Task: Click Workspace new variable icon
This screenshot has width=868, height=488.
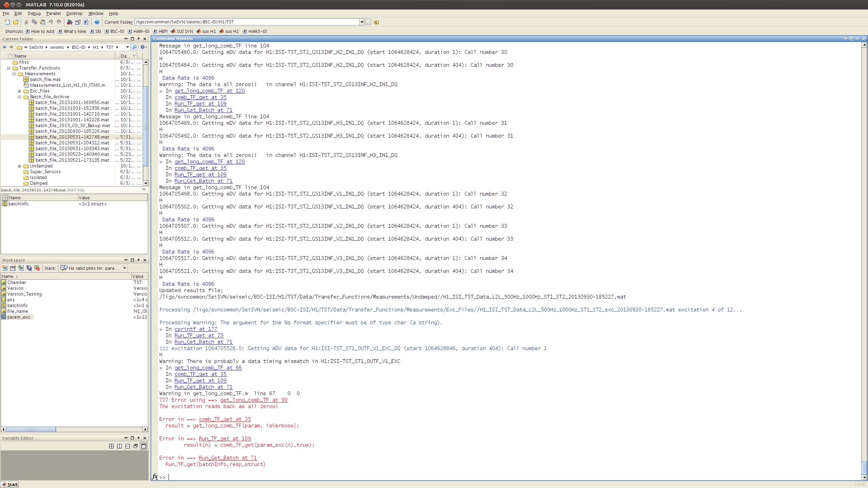Action: 5,268
